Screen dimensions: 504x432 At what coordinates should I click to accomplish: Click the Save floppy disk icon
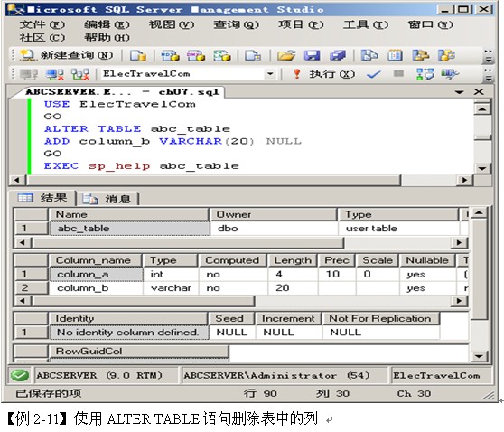coord(312,56)
